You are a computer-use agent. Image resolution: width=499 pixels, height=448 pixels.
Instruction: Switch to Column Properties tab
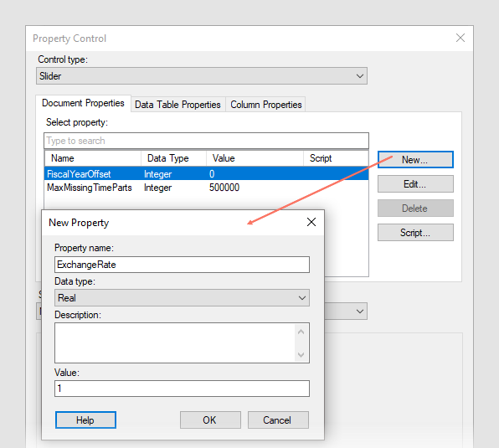(266, 105)
